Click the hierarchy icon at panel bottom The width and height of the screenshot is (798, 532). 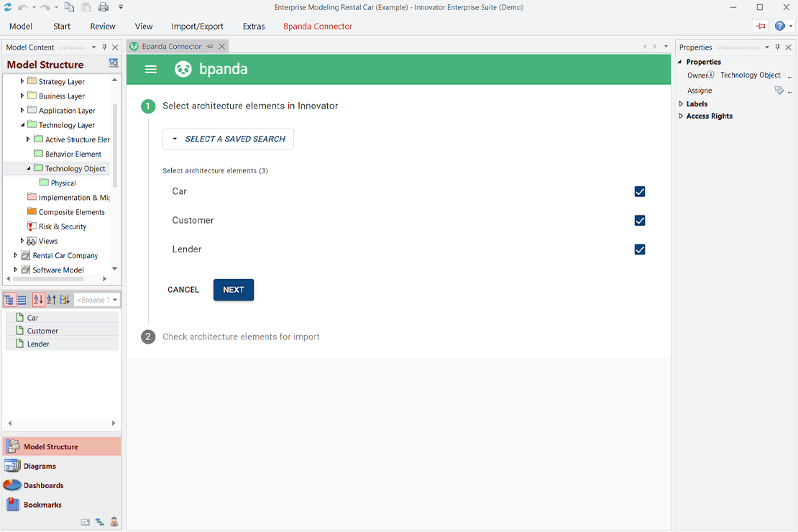(x=100, y=522)
